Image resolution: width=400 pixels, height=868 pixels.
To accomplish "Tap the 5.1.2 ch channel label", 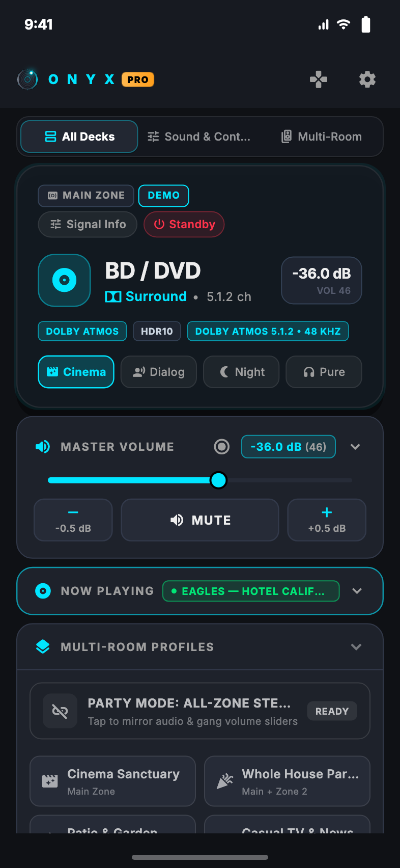I will (229, 297).
